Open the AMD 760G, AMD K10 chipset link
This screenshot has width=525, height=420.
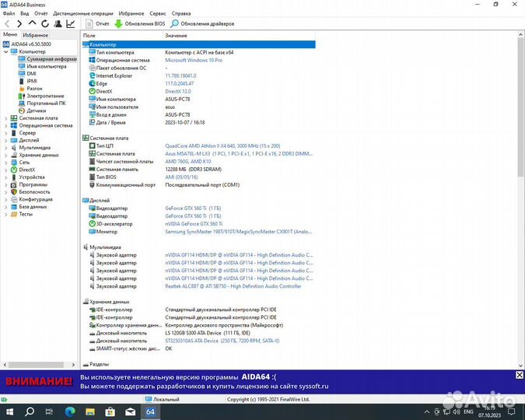[188, 162]
